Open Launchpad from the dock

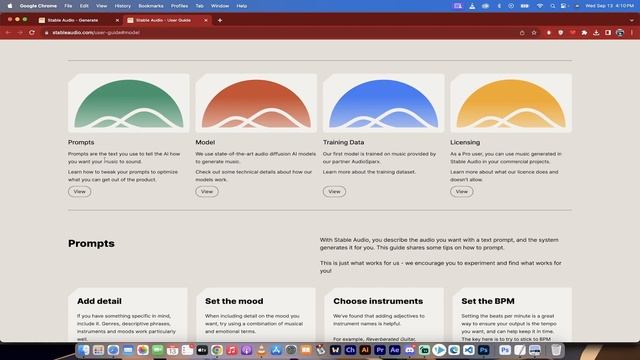coord(98,350)
